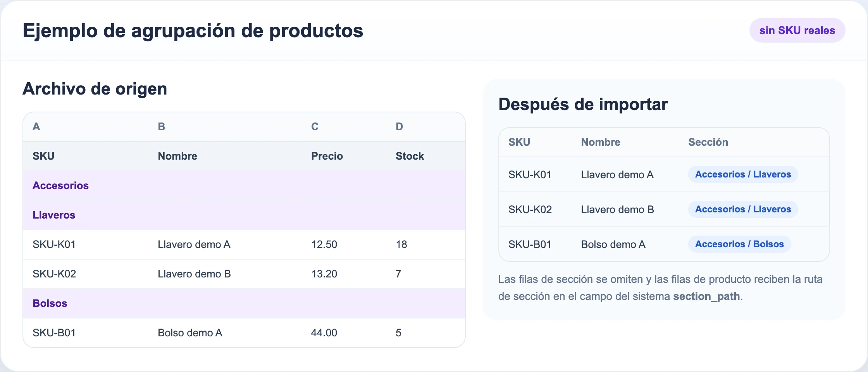Select the price value 12.50
Viewport: 868px width, 372px height.
(324, 245)
